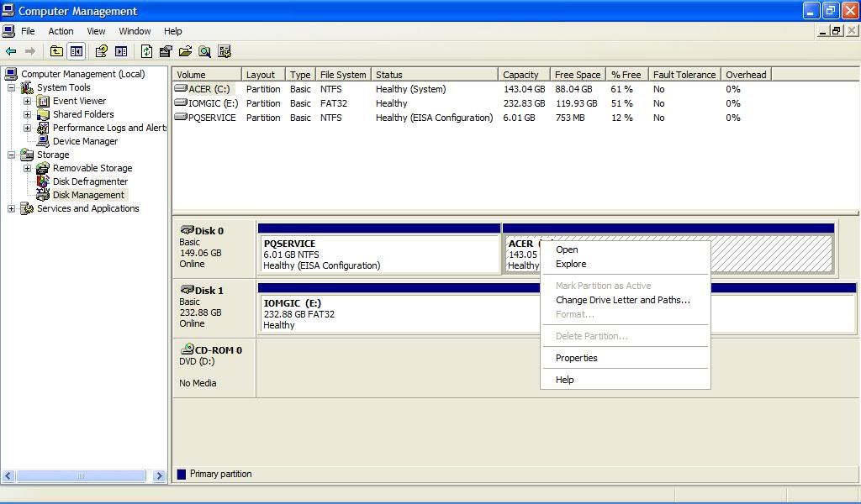The height and width of the screenshot is (504, 861).
Task: Click the open-folder toolbar icon
Action: point(186,51)
